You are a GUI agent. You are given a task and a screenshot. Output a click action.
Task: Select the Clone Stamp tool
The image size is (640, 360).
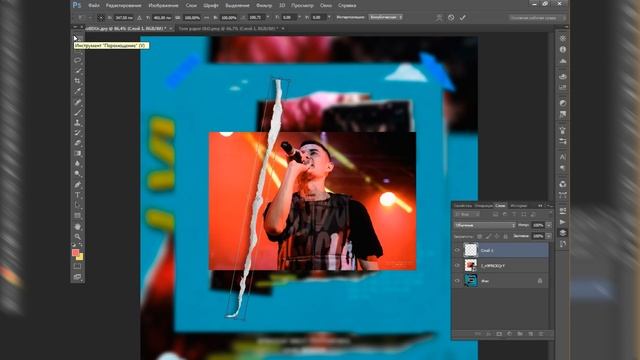(77, 122)
